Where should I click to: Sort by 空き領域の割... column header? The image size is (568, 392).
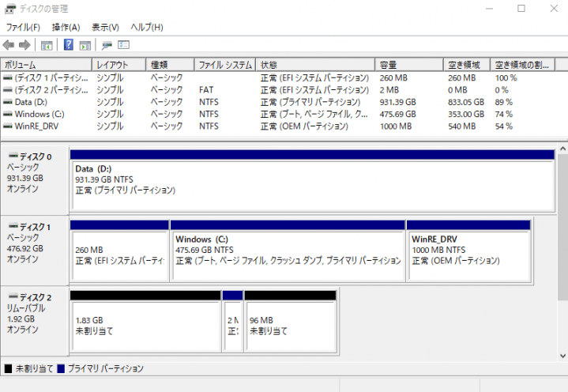coord(522,65)
